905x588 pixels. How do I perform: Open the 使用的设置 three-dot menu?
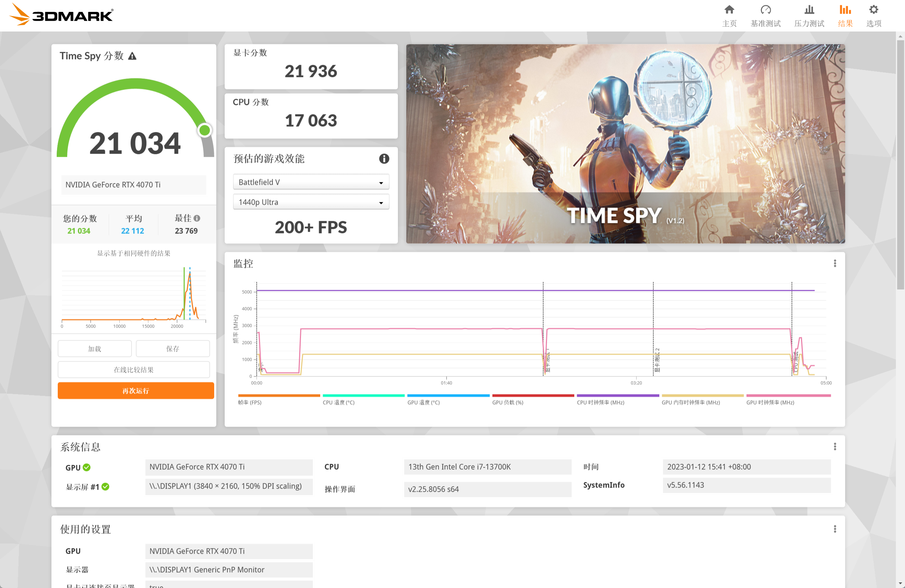835,528
